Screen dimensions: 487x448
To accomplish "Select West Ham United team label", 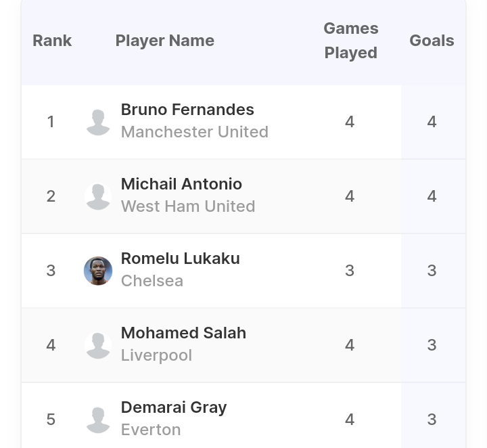I will [x=188, y=206].
